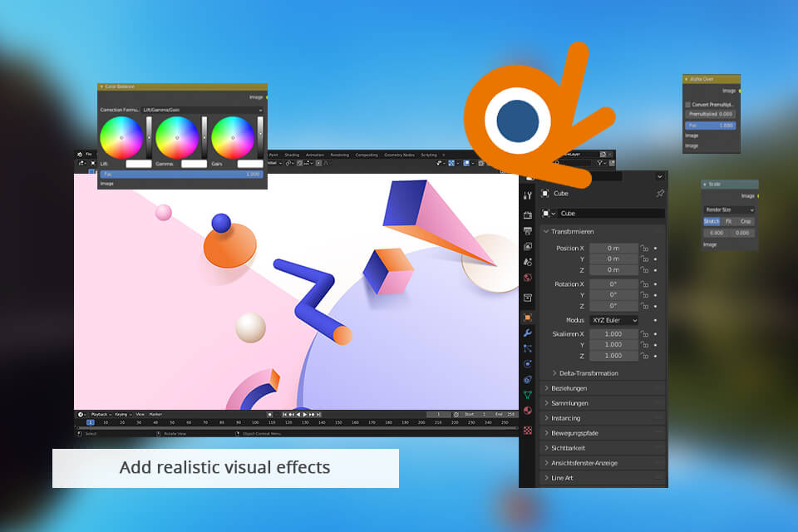The width and height of the screenshot is (798, 532).
Task: Click the Blender logo in the top bar
Action: point(80,154)
